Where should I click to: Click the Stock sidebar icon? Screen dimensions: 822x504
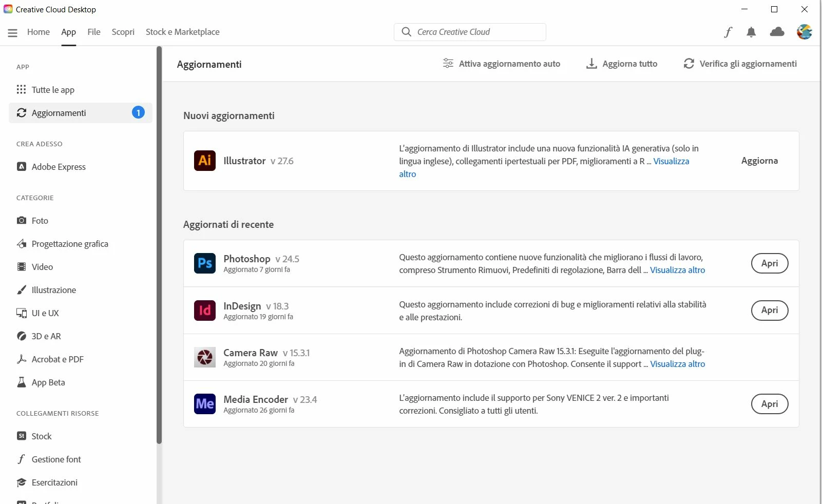pos(22,436)
